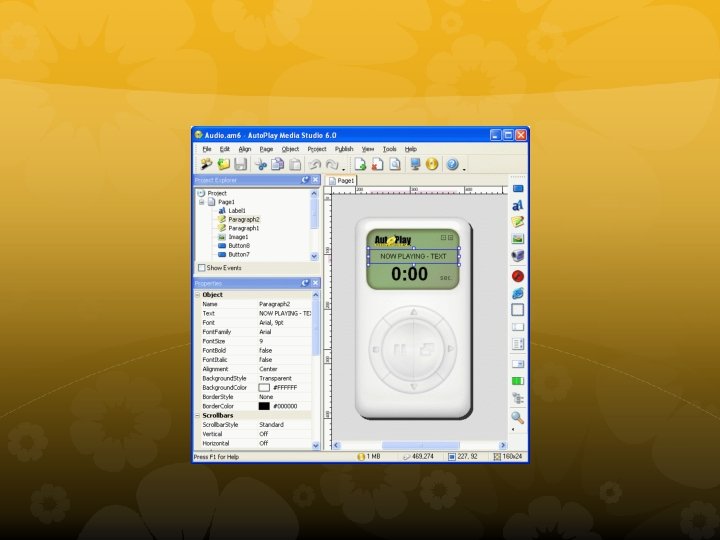Select Button7 in Project Explorer
720x540 pixels.
[239, 254]
